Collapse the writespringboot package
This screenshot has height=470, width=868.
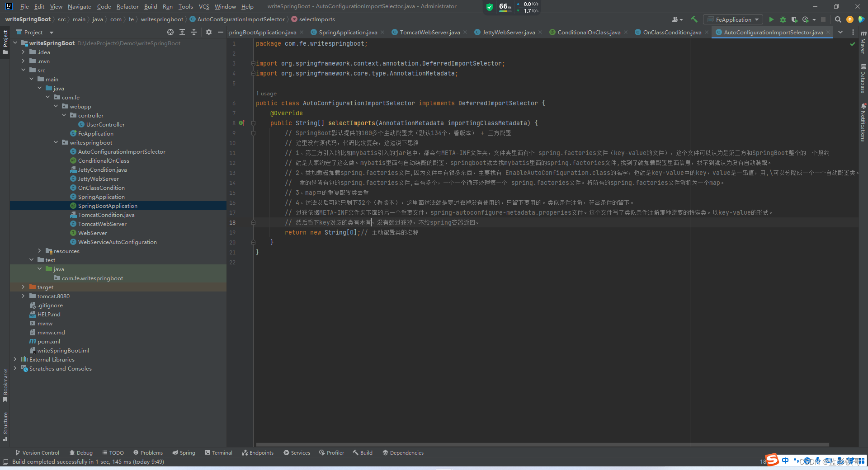coord(56,142)
